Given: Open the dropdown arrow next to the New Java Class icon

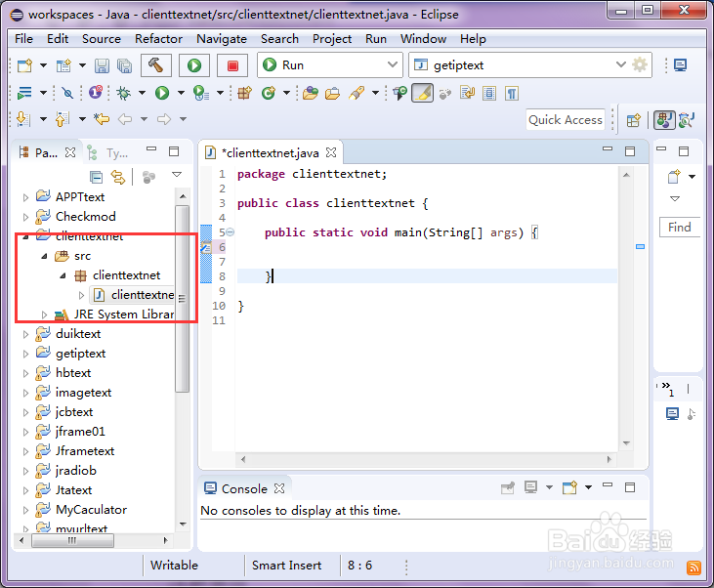Looking at the screenshot, I should [x=286, y=93].
